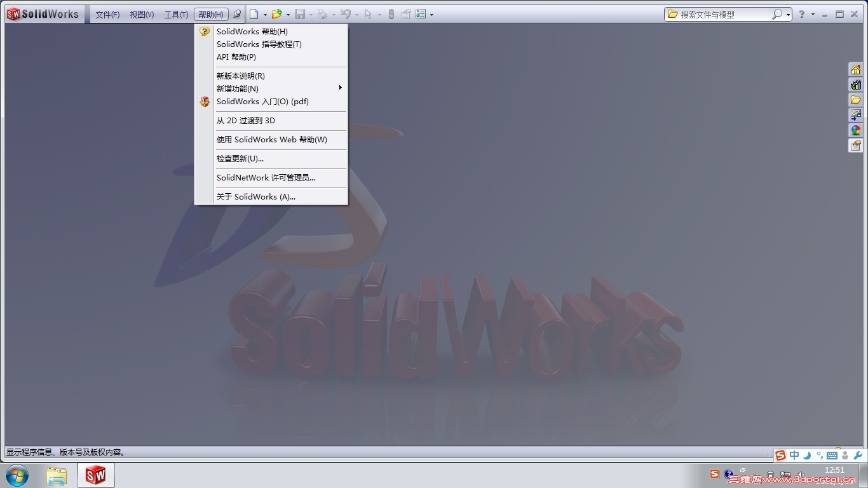Screen dimensions: 868x488
Task: Toggle the IME punctuation mode icon
Action: coord(820,455)
